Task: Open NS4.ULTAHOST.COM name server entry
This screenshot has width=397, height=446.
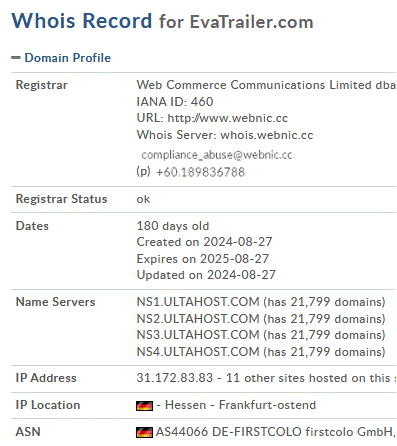Action: tap(198, 352)
